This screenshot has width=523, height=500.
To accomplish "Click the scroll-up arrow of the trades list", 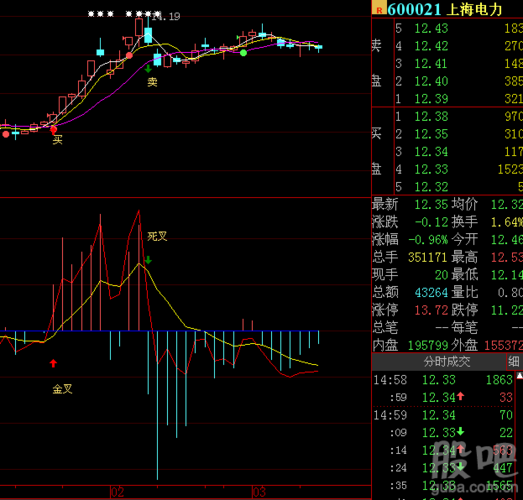I will click(x=520, y=376).
